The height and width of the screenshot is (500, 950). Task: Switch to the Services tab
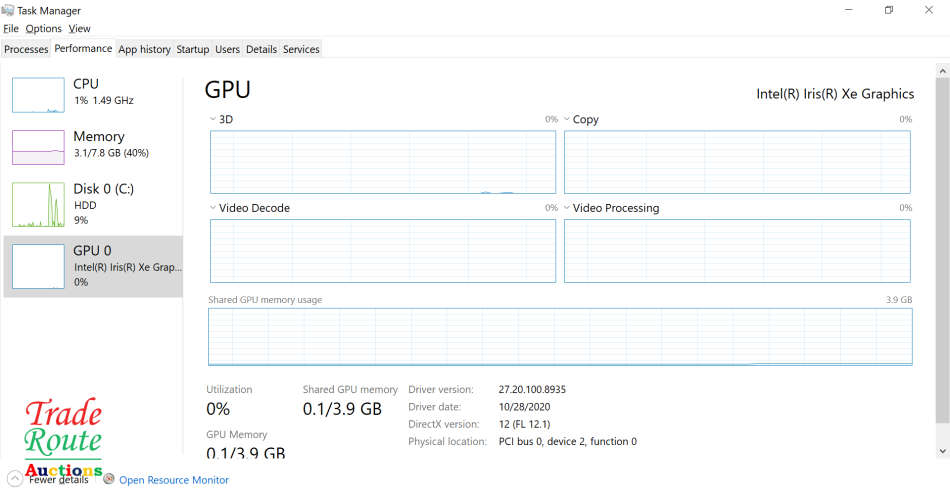point(301,49)
